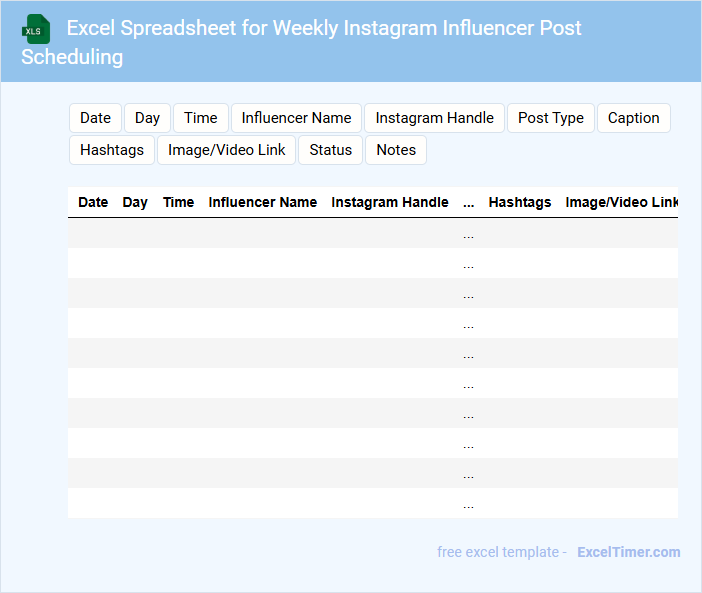Open the ExcelTimer.com link
The height and width of the screenshot is (593, 702).
click(628, 552)
